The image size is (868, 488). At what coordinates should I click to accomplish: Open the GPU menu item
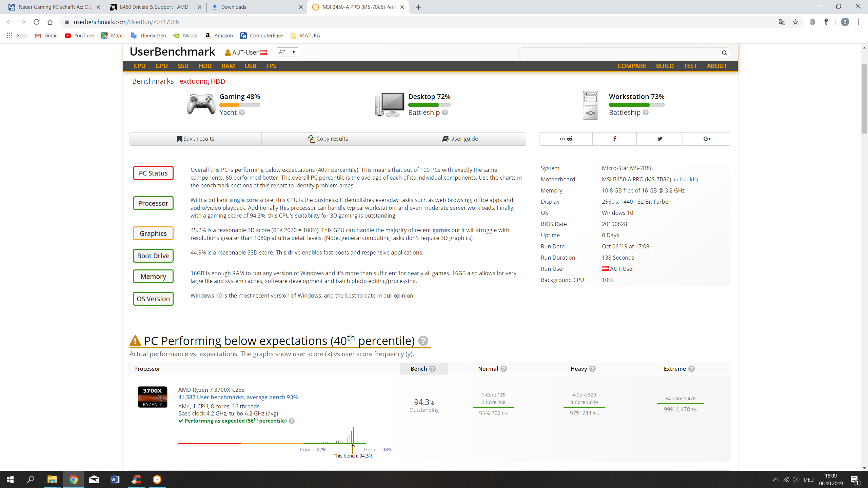pyautogui.click(x=161, y=66)
